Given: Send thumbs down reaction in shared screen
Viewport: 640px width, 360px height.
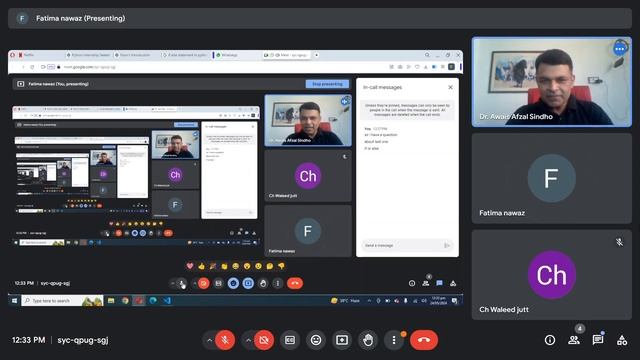Looking at the screenshot, I should coord(281,266).
